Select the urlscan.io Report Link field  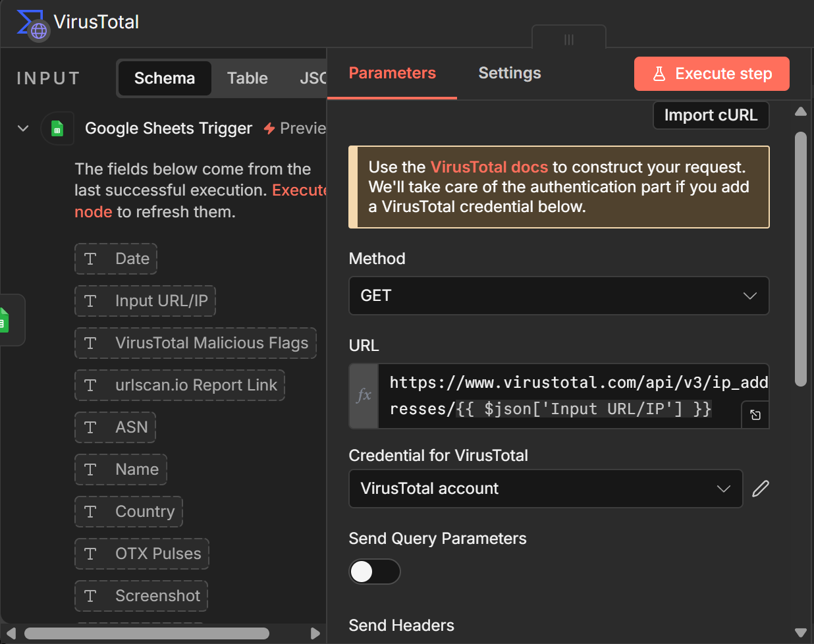(x=180, y=385)
